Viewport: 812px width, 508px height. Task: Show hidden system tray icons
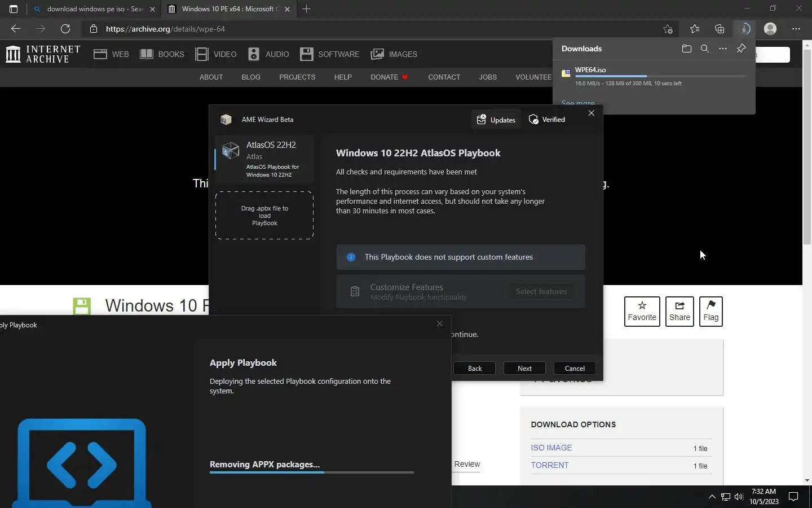(x=712, y=497)
